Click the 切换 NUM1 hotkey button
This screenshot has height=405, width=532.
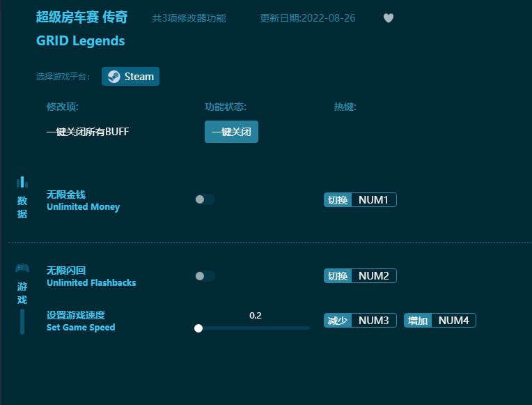click(x=360, y=200)
